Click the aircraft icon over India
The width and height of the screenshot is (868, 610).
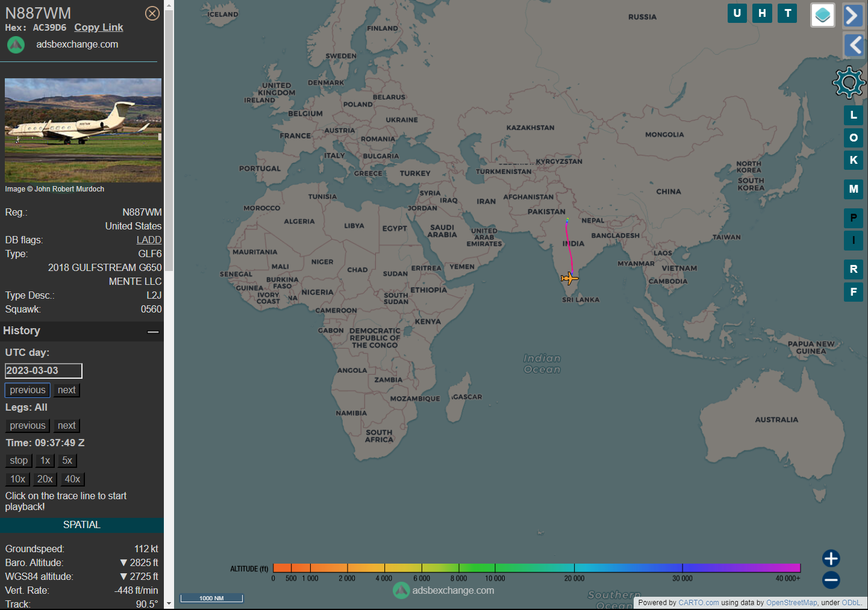[569, 278]
